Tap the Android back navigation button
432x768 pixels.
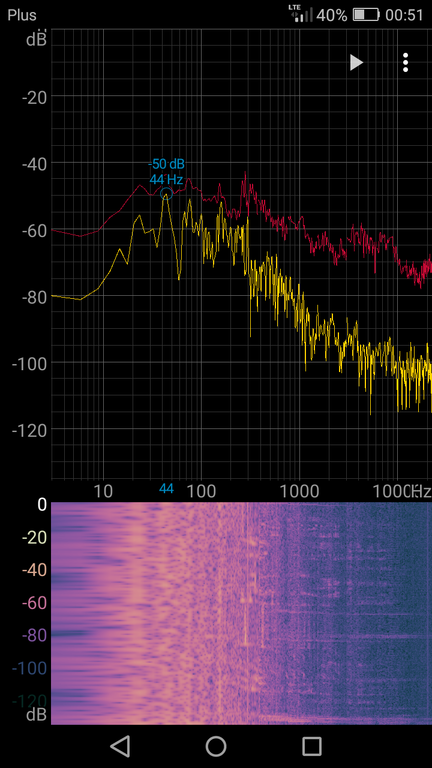(x=120, y=746)
